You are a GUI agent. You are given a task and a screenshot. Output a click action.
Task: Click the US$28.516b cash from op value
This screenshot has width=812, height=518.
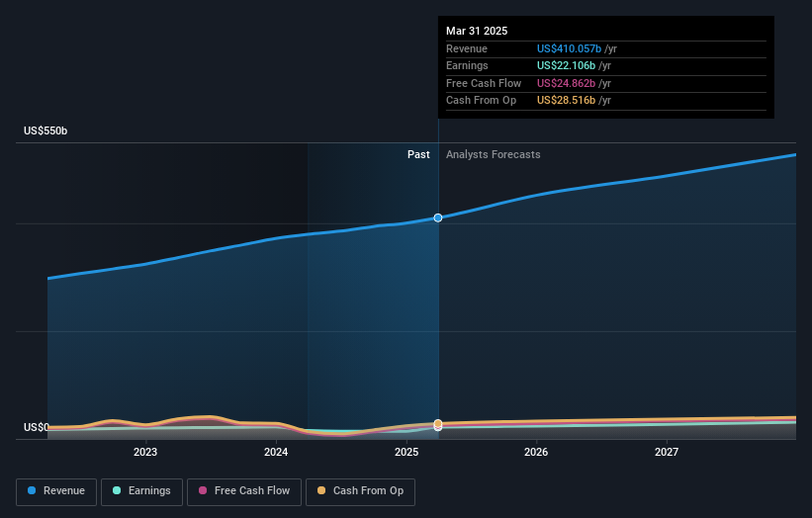(566, 101)
